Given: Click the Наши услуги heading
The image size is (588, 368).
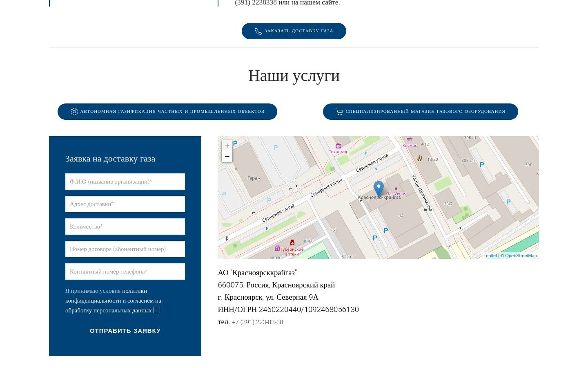Looking at the screenshot, I should (x=294, y=76).
